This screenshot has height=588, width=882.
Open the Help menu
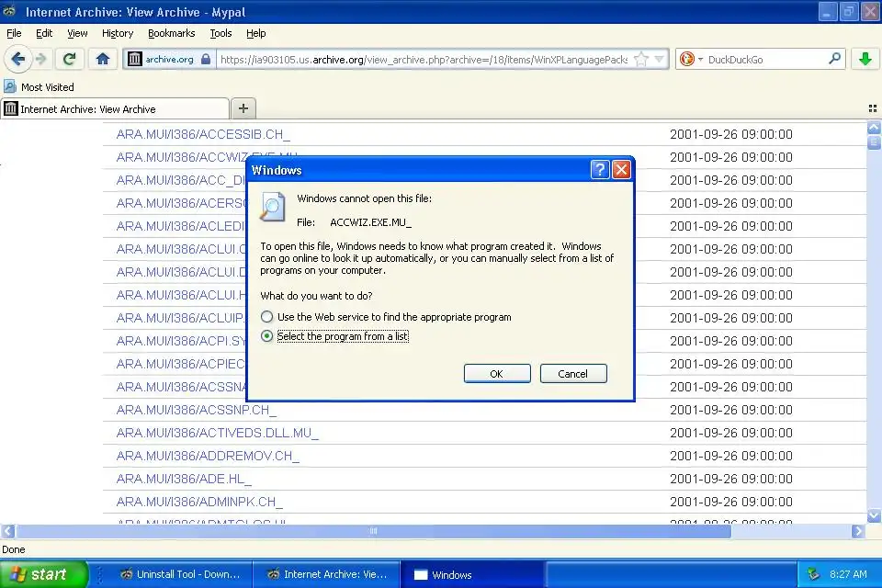(x=256, y=33)
